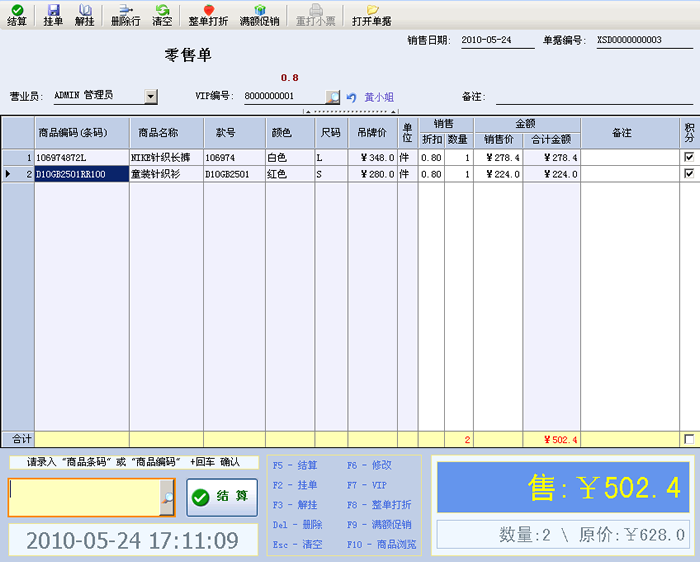700x562 pixels.
Task: Click the 满额促销 promotion toolbar icon
Action: (x=259, y=15)
